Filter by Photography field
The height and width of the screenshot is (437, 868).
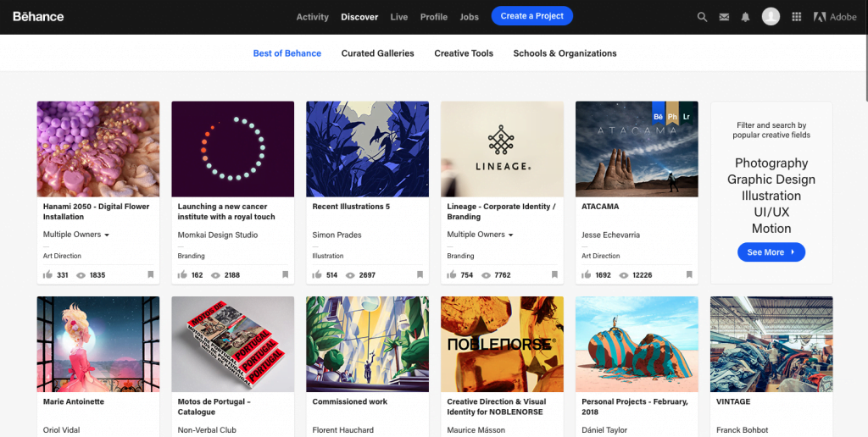[771, 163]
